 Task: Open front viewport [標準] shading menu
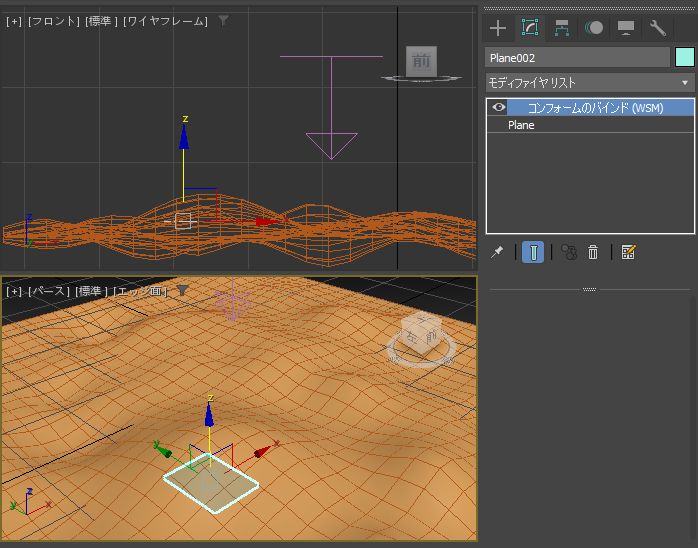101,21
